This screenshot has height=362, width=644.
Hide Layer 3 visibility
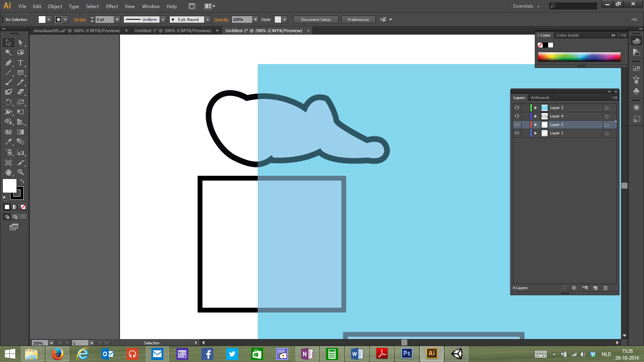click(x=517, y=107)
